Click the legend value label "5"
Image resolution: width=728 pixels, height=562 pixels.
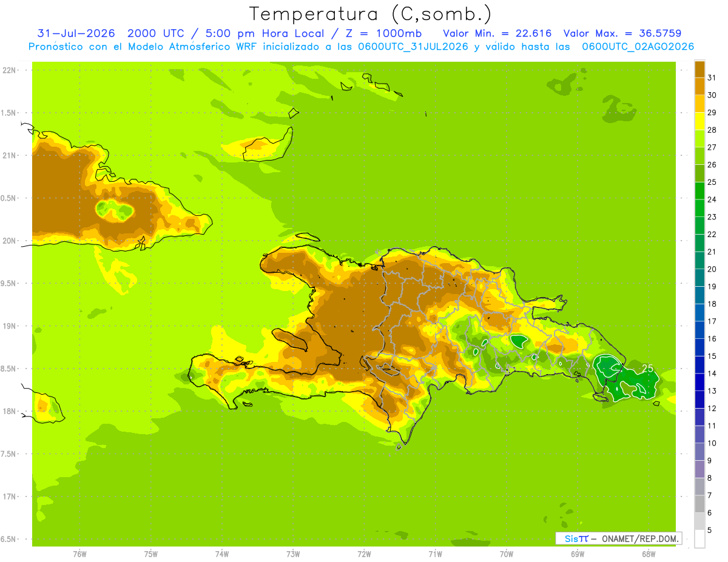point(709,530)
